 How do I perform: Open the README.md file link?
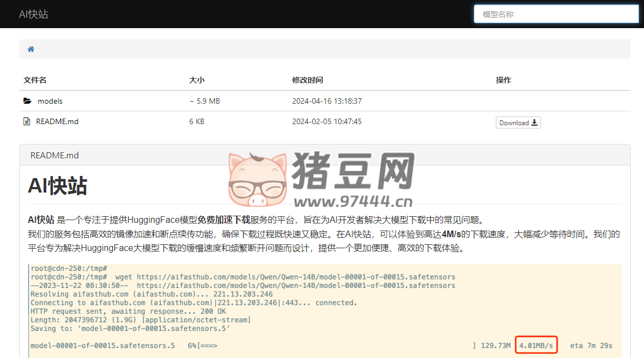coord(56,121)
